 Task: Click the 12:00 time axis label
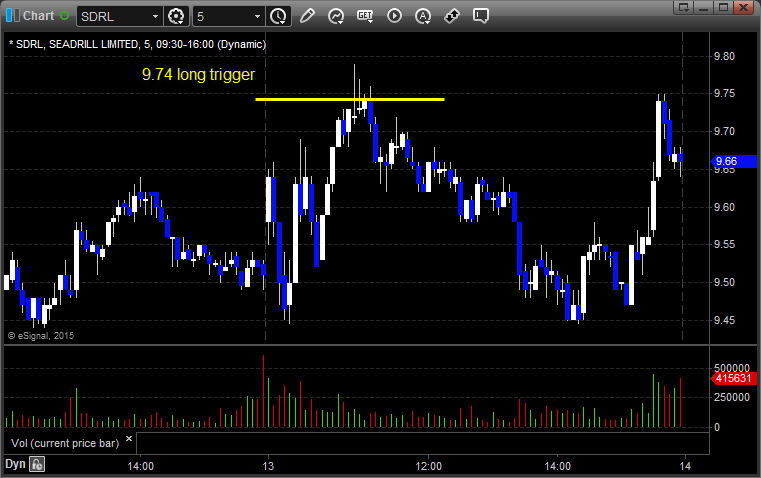pos(429,466)
